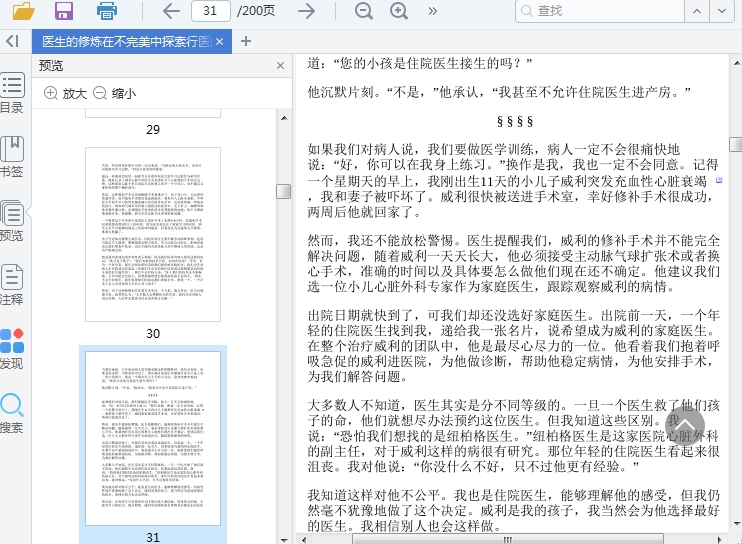Click the 查找 search box
Screen dimensions: 742x544
pyautogui.click(x=600, y=11)
